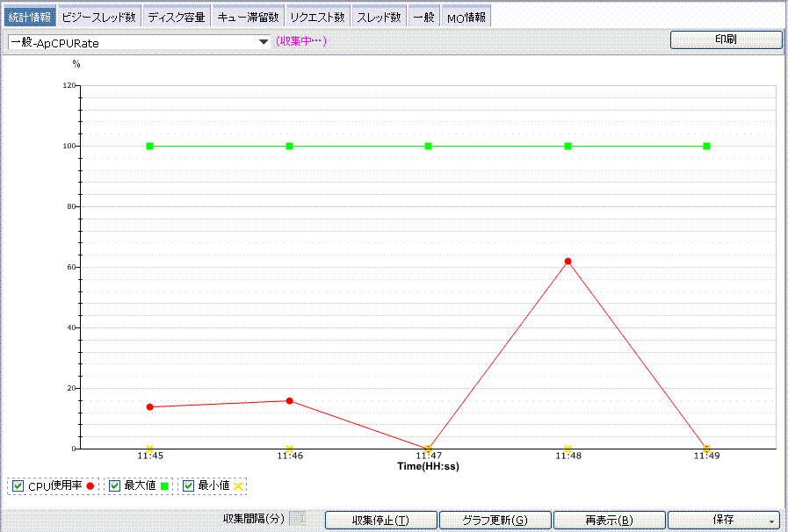Click green max marker at 11:49
The image size is (788, 532).
click(706, 146)
